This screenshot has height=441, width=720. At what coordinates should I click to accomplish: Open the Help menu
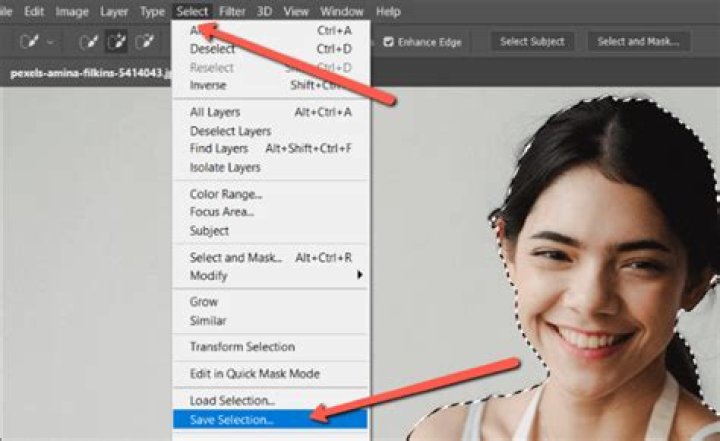coord(388,11)
